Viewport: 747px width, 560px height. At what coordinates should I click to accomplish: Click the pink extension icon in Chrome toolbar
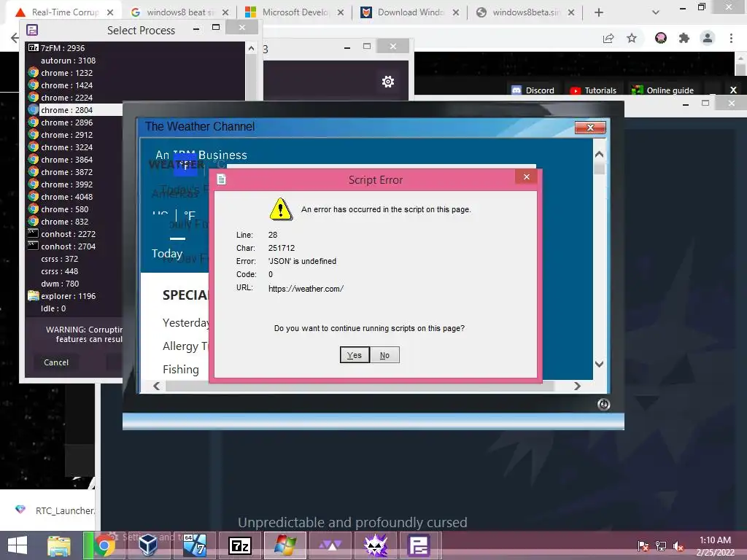(661, 38)
